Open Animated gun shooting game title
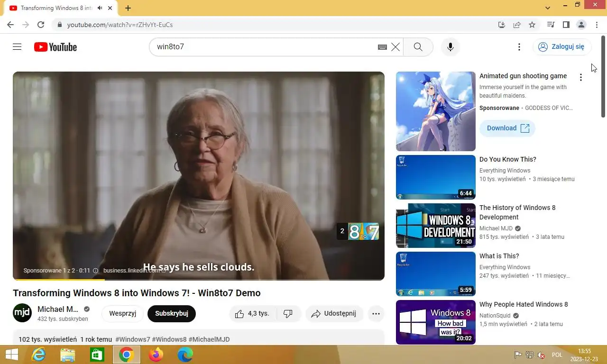Screen dimensions: 607x364 click(523, 76)
